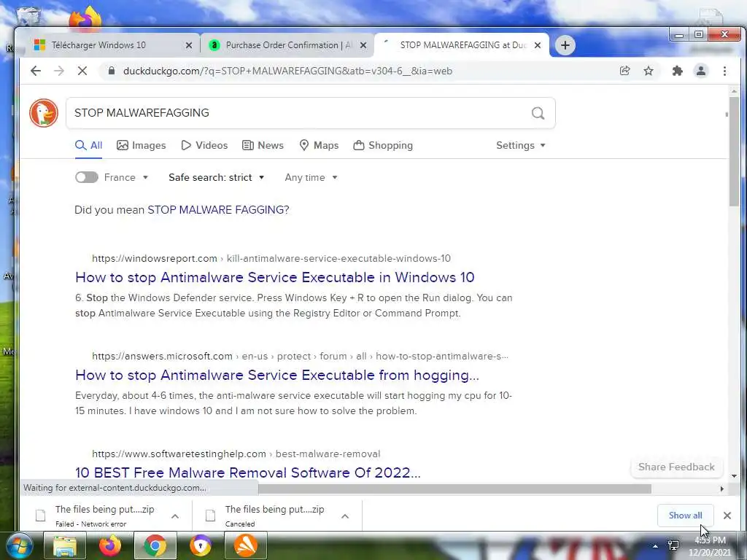Image resolution: width=747 pixels, height=560 pixels.
Task: Stop loading the page with the X button
Action: [x=82, y=71]
